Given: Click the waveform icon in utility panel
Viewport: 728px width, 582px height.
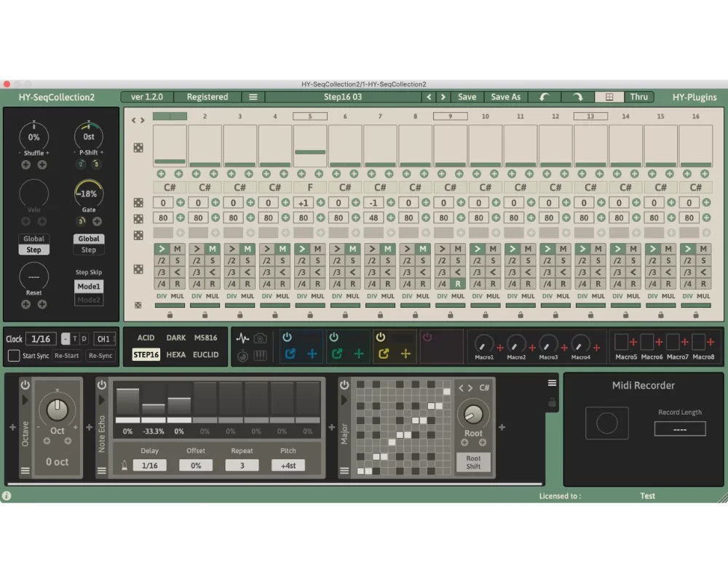Looking at the screenshot, I should click(242, 338).
